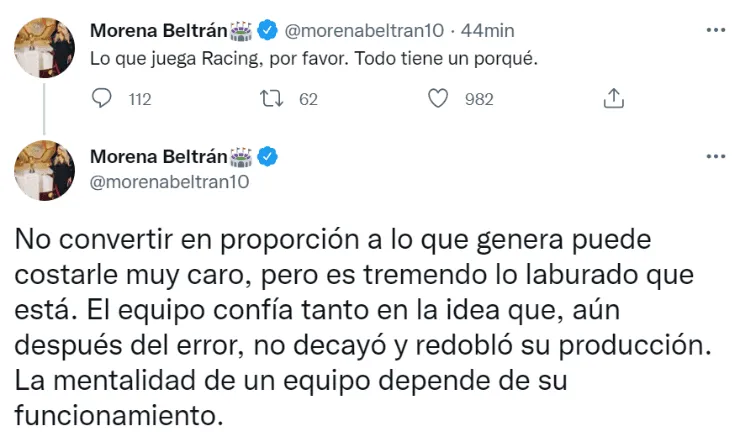Click the reply icon on the first tweet

tap(102, 98)
